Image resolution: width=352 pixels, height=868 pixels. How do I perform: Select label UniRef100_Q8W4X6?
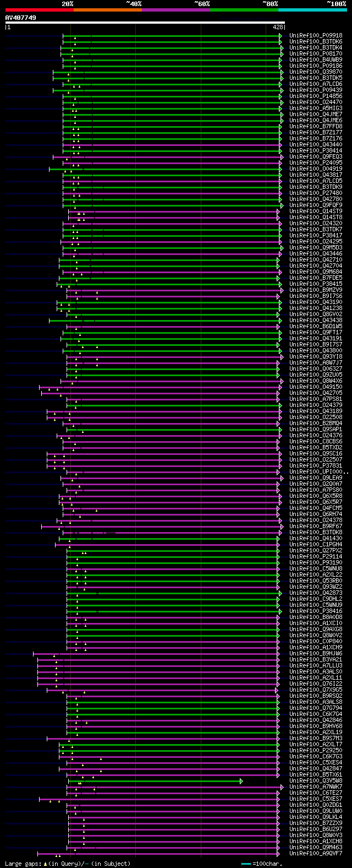coord(316,381)
